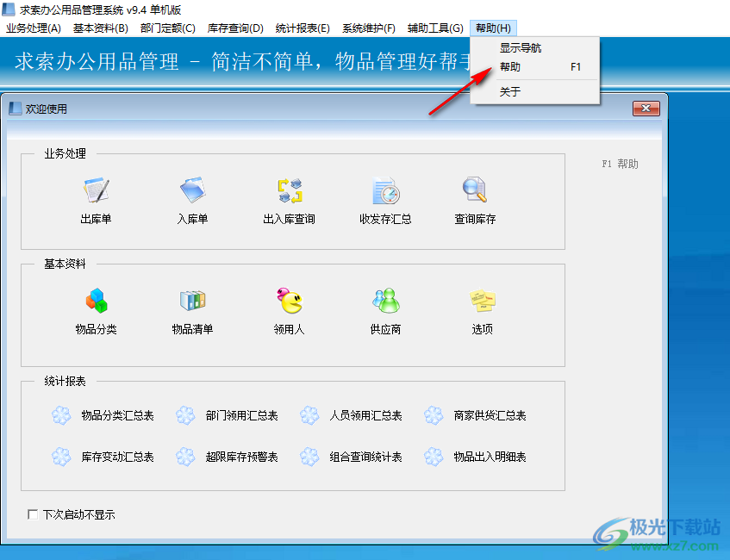Open the 部门领用汇总表 report link
The height and width of the screenshot is (560, 730).
pos(241,415)
